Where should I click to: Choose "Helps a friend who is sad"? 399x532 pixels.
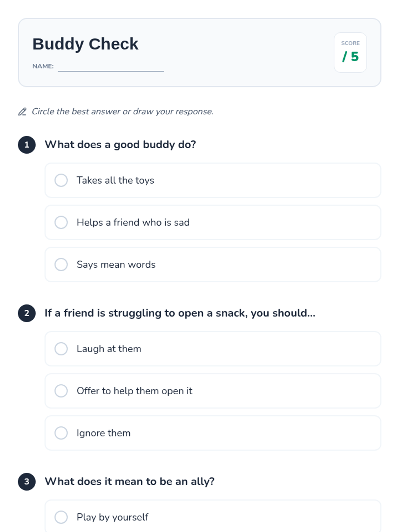[61, 222]
